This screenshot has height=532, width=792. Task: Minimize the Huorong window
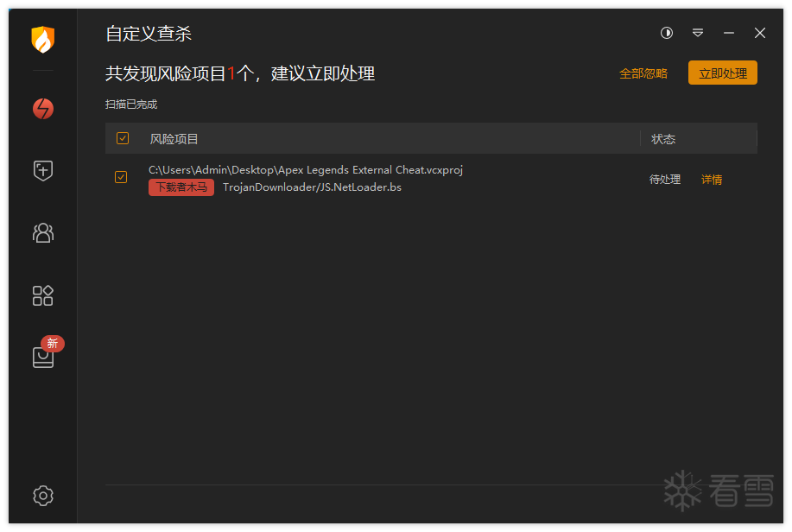pos(728,33)
